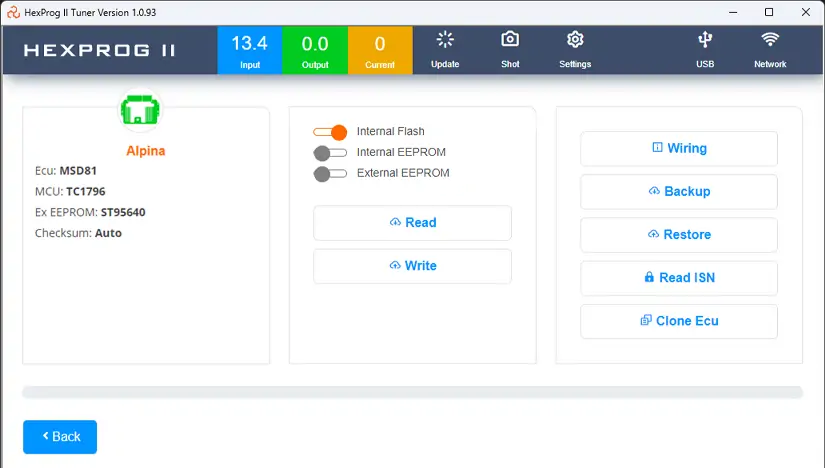Click the Ex EEPROM: ST95640 text

[90, 212]
